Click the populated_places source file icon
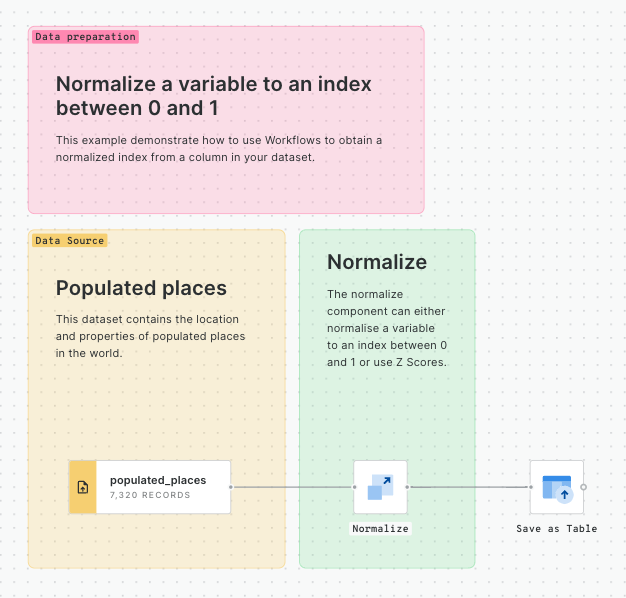This screenshot has height=598, width=626. pyautogui.click(x=82, y=487)
